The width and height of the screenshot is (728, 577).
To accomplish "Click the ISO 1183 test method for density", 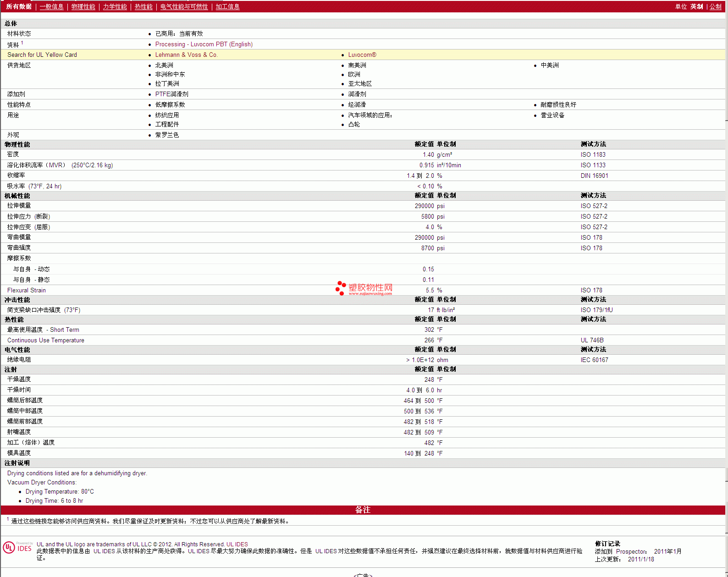I will pyautogui.click(x=593, y=155).
